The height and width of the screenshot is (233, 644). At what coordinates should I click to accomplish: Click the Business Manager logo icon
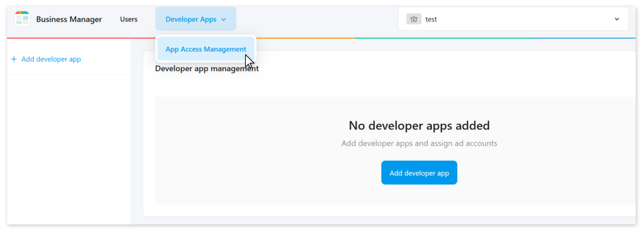[x=22, y=19]
